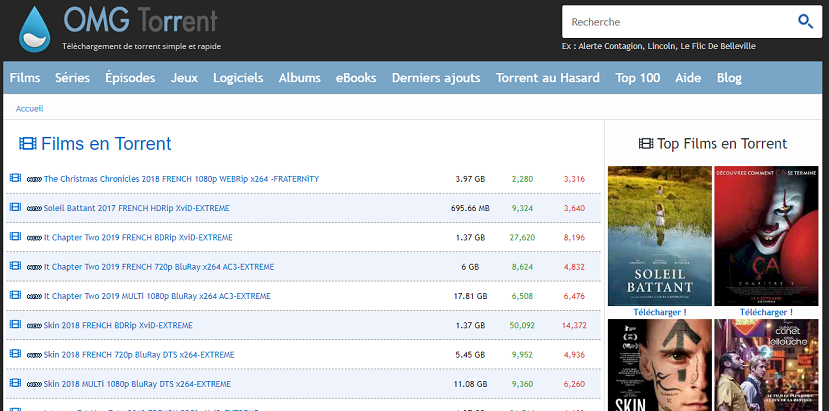Click the 695.66 MB size value
829x411 pixels.
pyautogui.click(x=470, y=208)
